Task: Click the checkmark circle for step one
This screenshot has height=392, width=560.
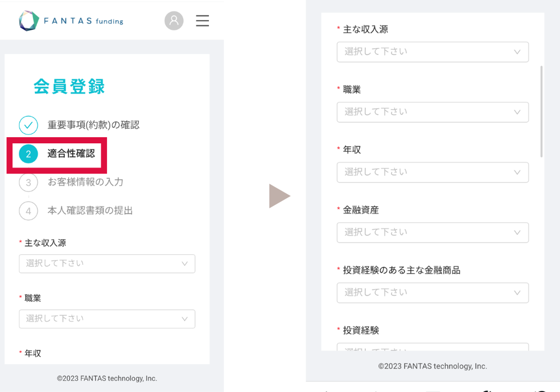Action: click(x=29, y=125)
